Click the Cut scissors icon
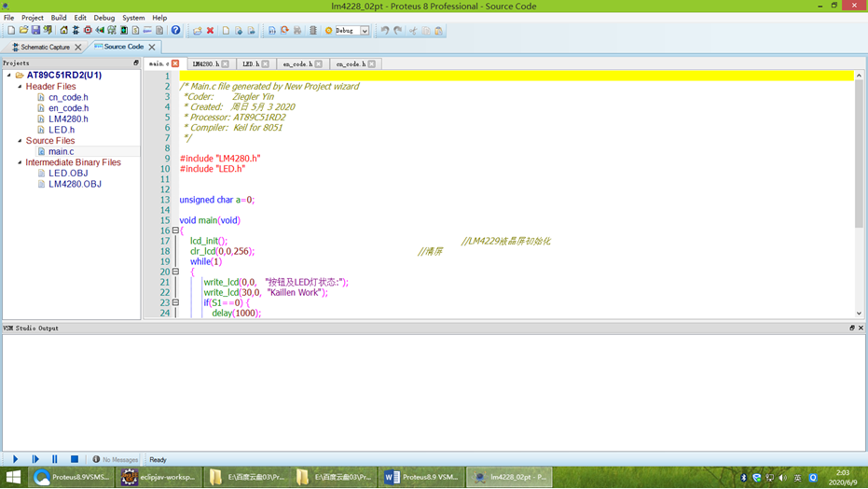 [x=413, y=31]
